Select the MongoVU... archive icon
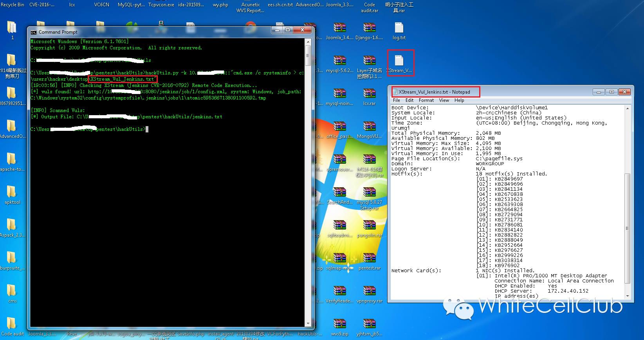 (369, 130)
